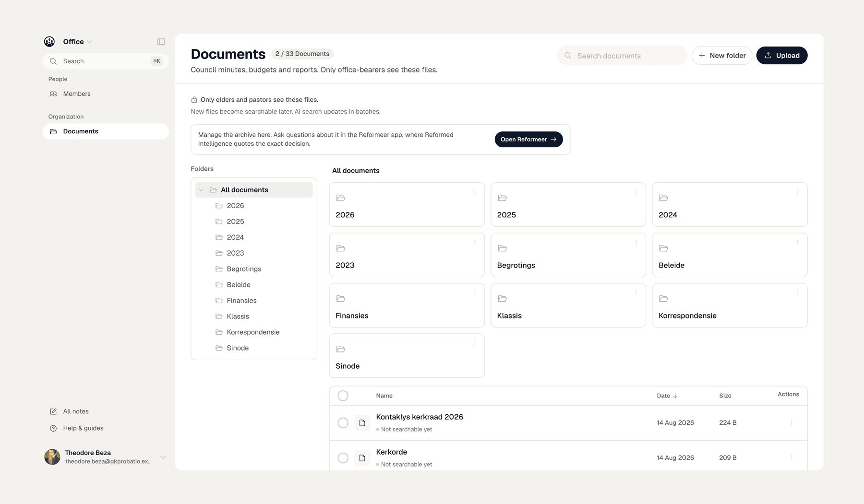The width and height of the screenshot is (864, 504).
Task: Open the Klassis card's more options menu
Action: click(636, 293)
